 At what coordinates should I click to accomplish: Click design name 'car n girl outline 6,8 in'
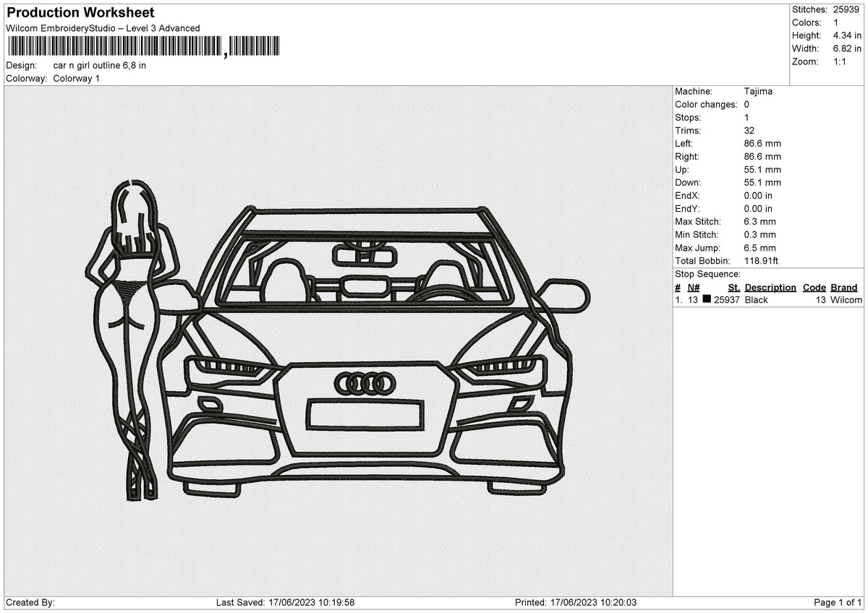coord(100,65)
